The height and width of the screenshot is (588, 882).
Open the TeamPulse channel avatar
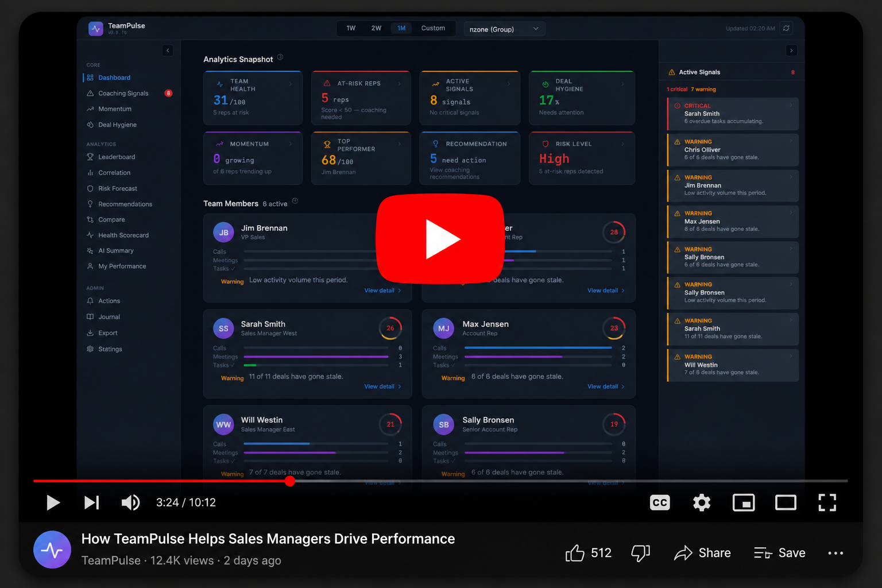tap(52, 550)
